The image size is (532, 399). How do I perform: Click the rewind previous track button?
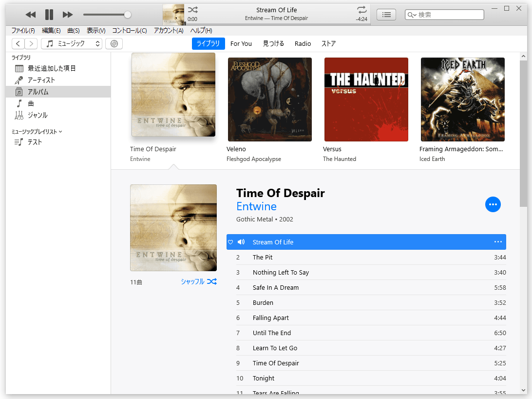coord(31,15)
